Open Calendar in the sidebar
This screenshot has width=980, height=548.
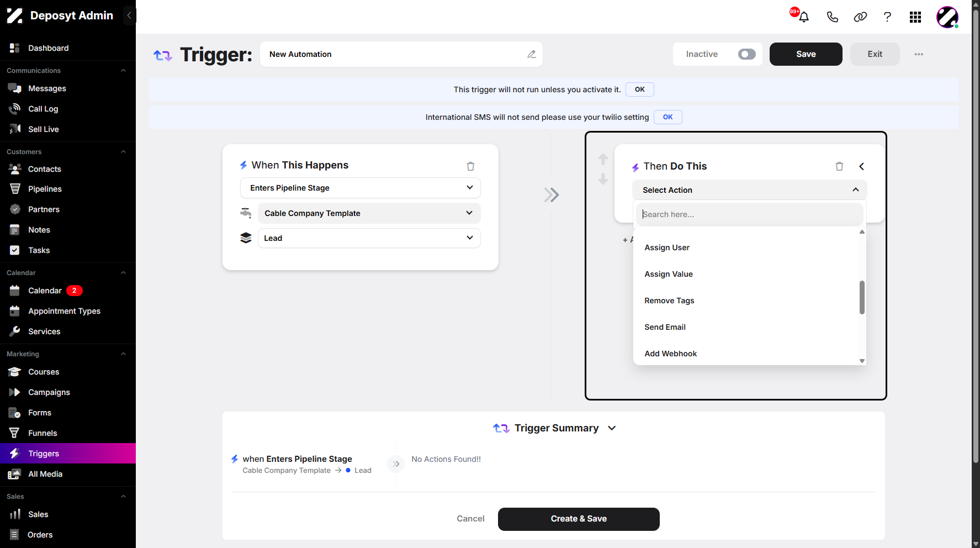pos(45,291)
